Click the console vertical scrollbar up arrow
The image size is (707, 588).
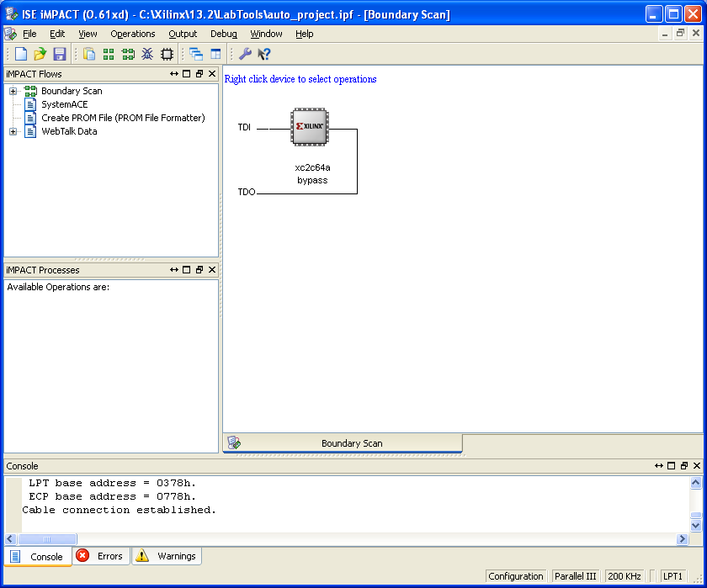696,483
